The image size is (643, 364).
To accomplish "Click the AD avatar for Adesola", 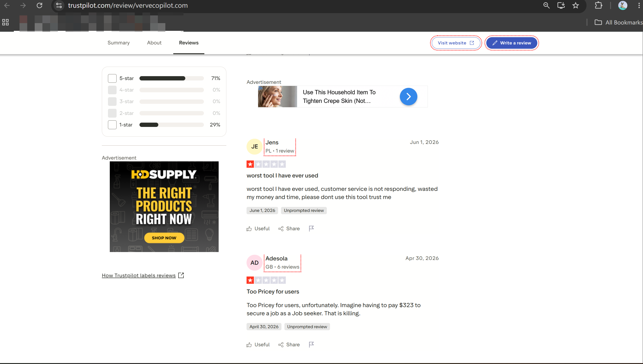I will pyautogui.click(x=254, y=263).
